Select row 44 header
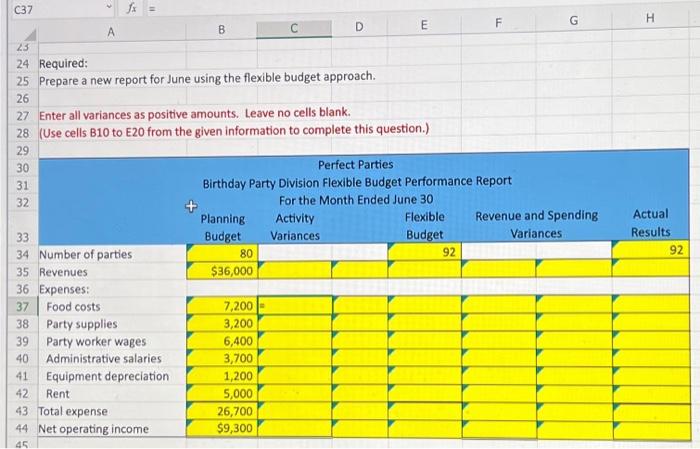This screenshot has width=700, height=449. point(23,429)
